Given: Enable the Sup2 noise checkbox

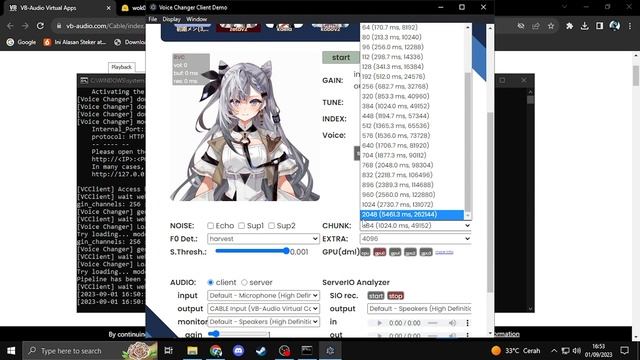Looking at the screenshot, I should click(x=271, y=226).
